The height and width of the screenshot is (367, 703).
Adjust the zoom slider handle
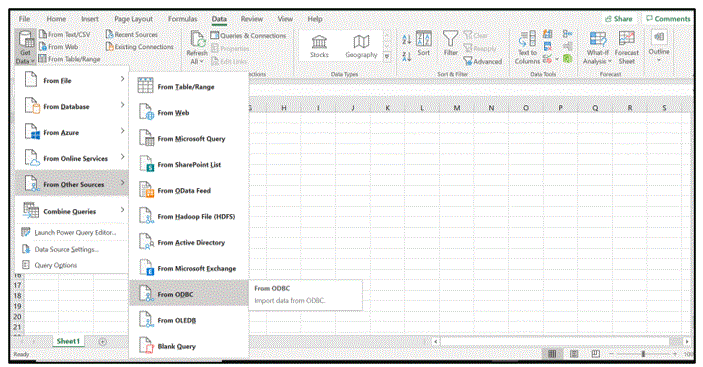pyautogui.click(x=643, y=354)
